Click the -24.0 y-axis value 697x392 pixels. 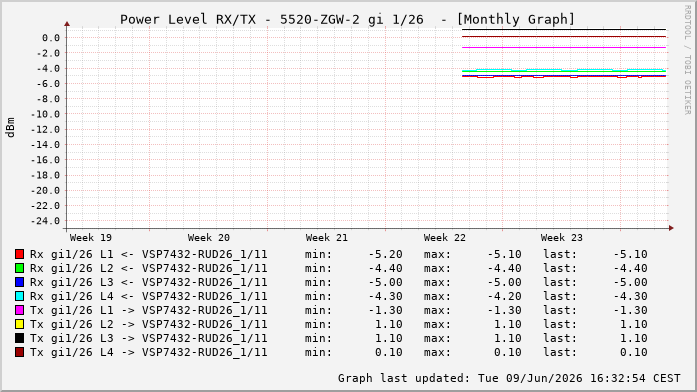click(x=45, y=221)
